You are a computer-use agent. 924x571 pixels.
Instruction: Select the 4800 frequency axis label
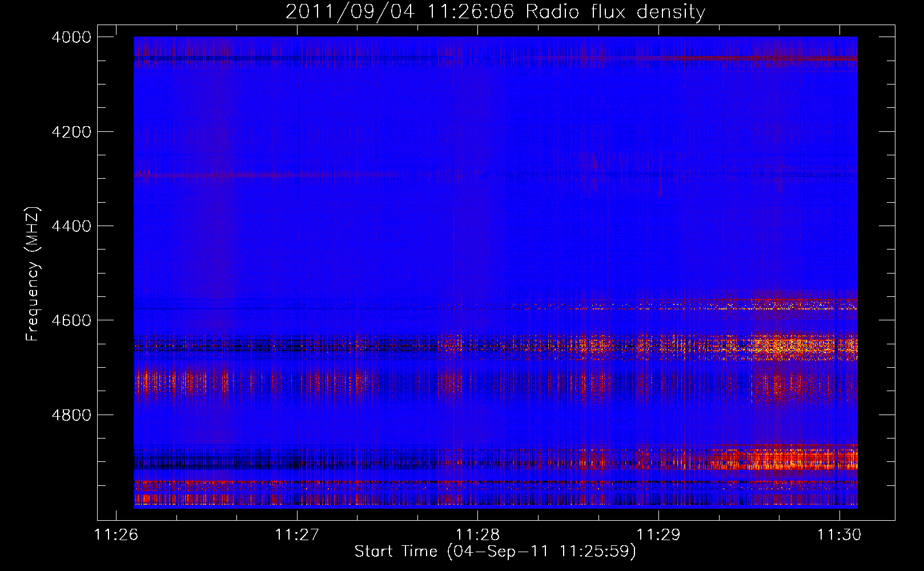pos(71,415)
